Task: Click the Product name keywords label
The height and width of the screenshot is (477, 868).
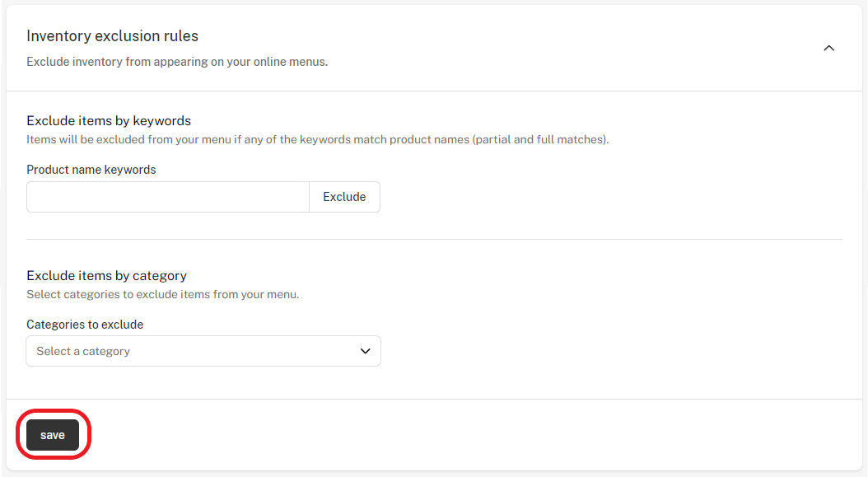Action: click(91, 169)
